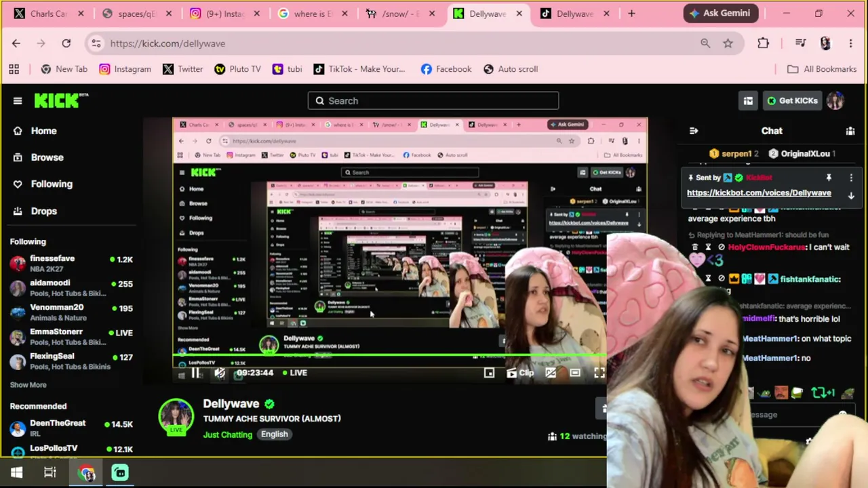The height and width of the screenshot is (488, 868).
Task: Open the EmmaStonerr followed channel
Action: coord(71,338)
